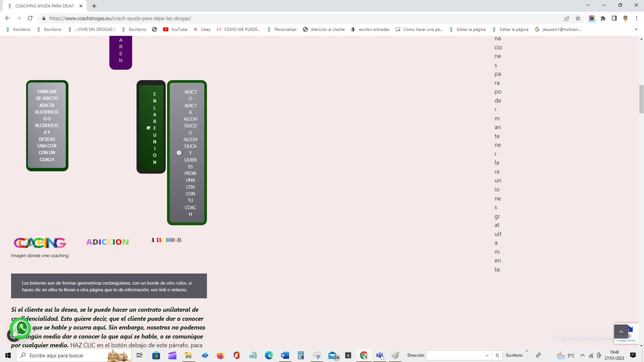Click the colorful COACHING logo image
This screenshot has width=644, height=362.
pyautogui.click(x=40, y=243)
